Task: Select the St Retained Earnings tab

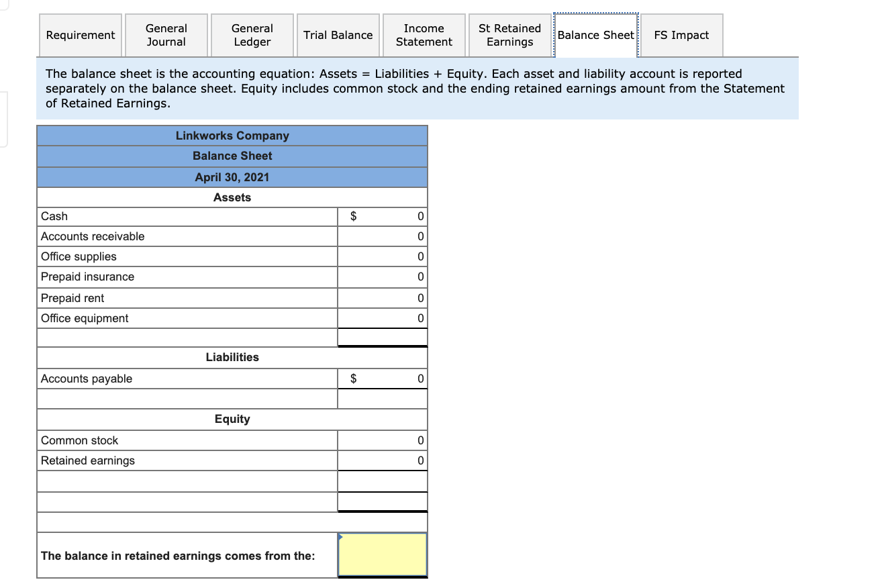Action: pos(509,35)
